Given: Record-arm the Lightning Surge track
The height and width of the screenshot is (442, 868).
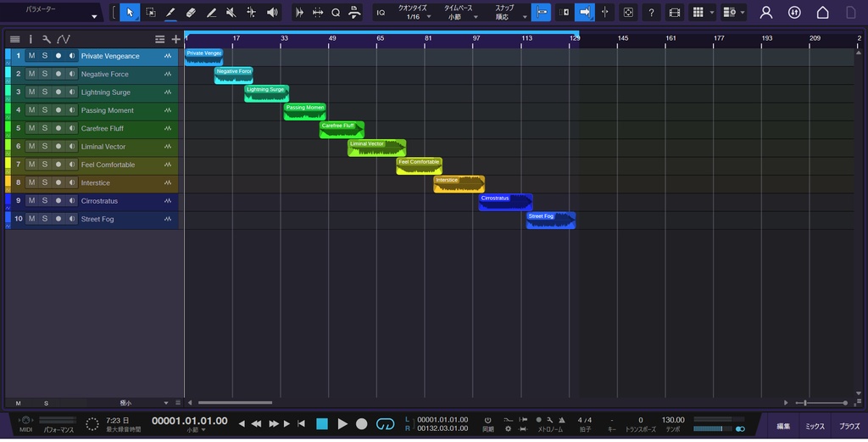Looking at the screenshot, I should [x=58, y=92].
